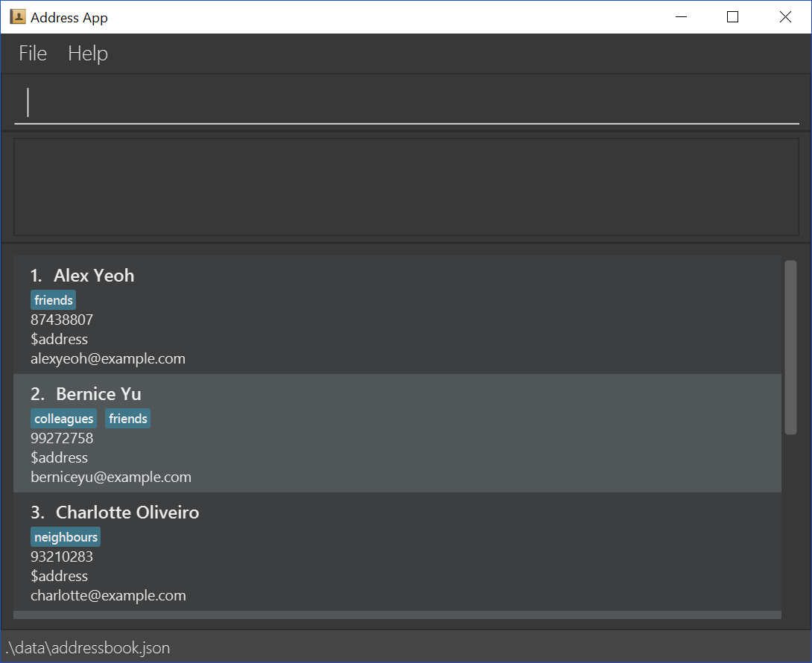This screenshot has width=812, height=663.
Task: Click the Address App title bar icon
Action: (18, 17)
